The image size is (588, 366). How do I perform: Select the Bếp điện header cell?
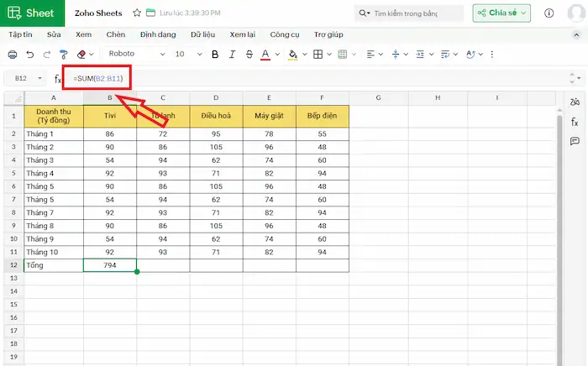point(322,116)
